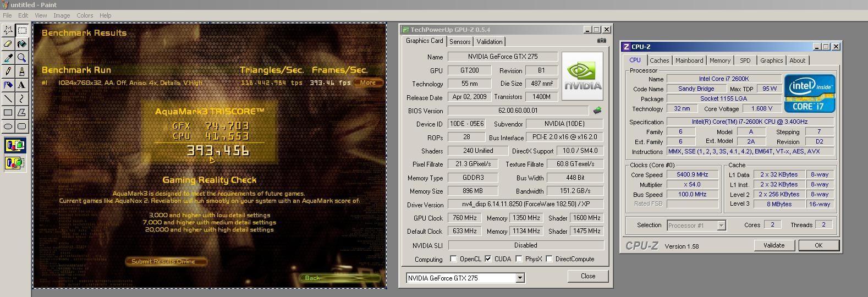
Task: Click the Intel Core i7 logo in CPU-Z
Action: (x=810, y=94)
